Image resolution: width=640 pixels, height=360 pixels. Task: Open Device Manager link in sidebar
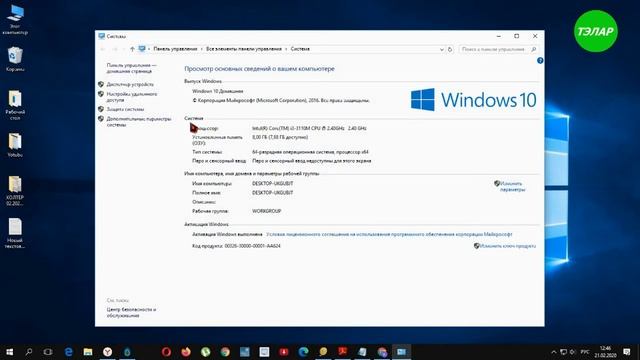pyautogui.click(x=130, y=84)
